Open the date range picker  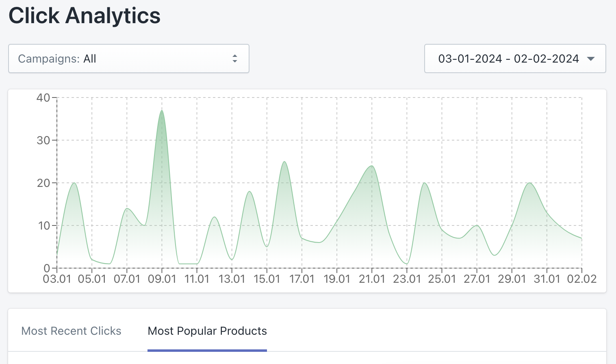tap(514, 58)
